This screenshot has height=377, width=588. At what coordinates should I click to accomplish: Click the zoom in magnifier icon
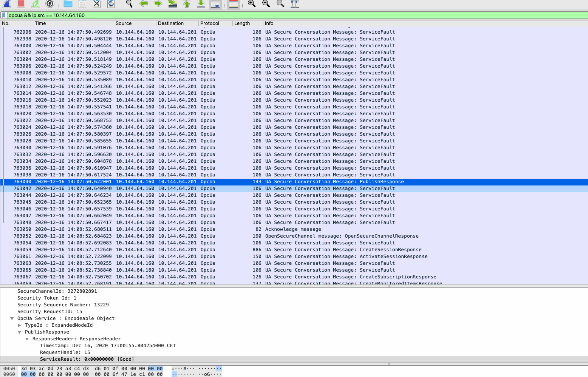coord(251,4)
